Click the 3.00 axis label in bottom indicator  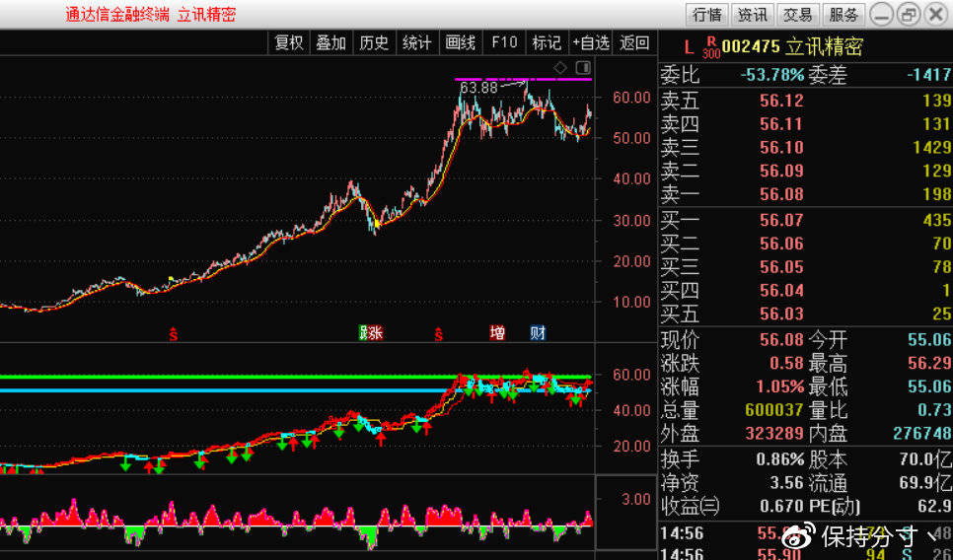coord(636,499)
